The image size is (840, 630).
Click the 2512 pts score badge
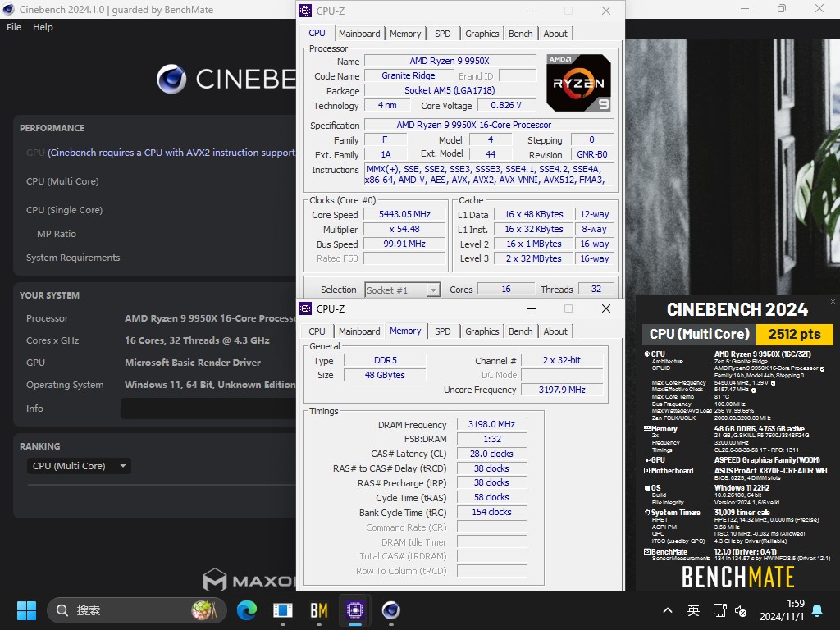pyautogui.click(x=794, y=335)
